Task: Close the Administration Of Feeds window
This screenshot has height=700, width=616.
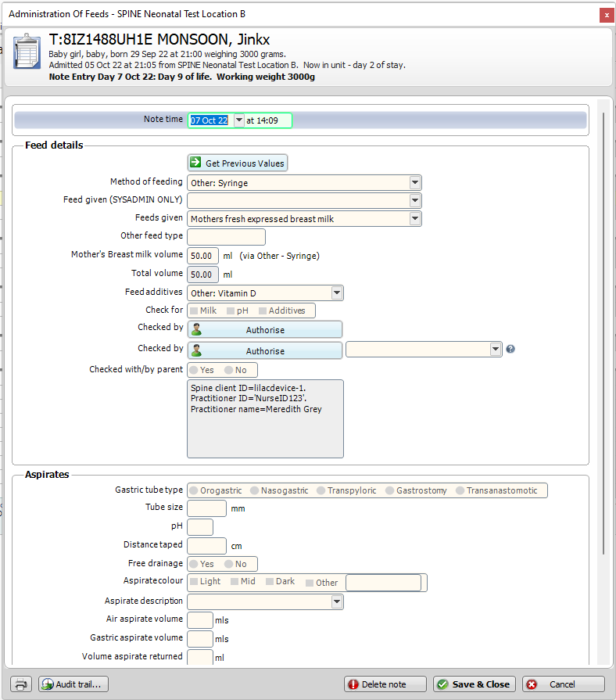Action: (607, 15)
